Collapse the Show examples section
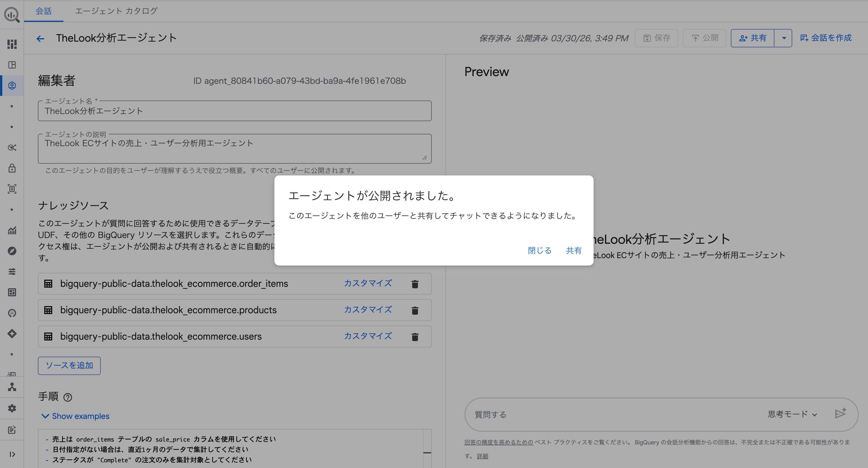The height and width of the screenshot is (468, 868). point(75,416)
